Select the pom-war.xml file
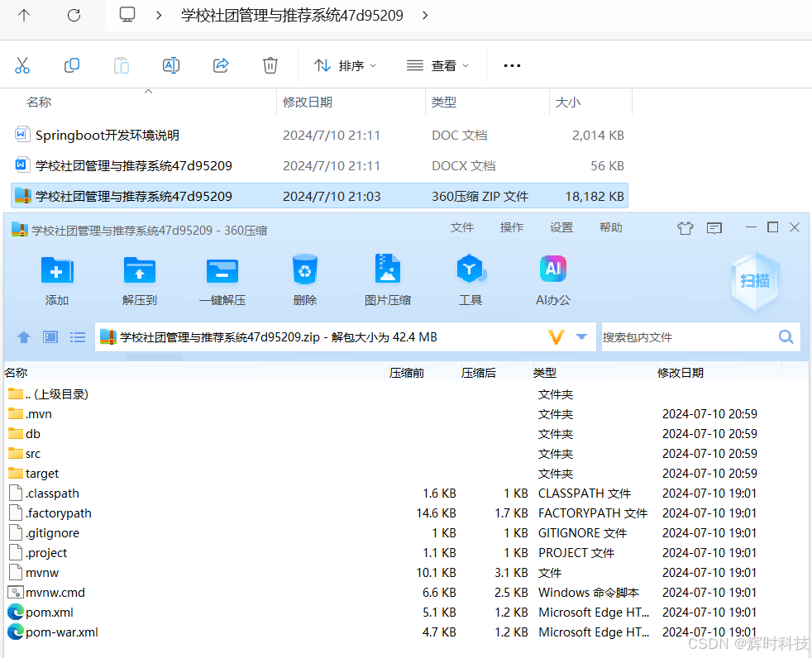Image resolution: width=812 pixels, height=658 pixels. click(53, 632)
